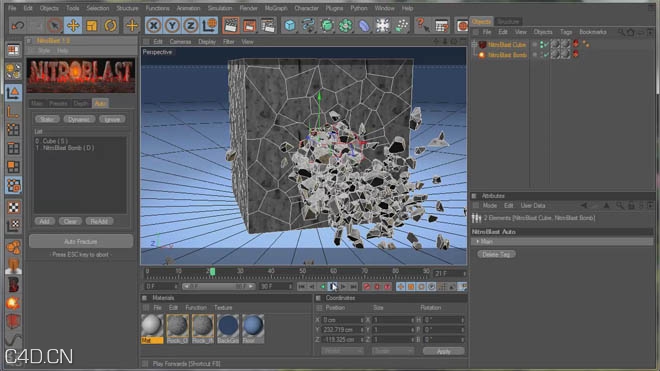Open the Plugins menu

pyautogui.click(x=335, y=8)
